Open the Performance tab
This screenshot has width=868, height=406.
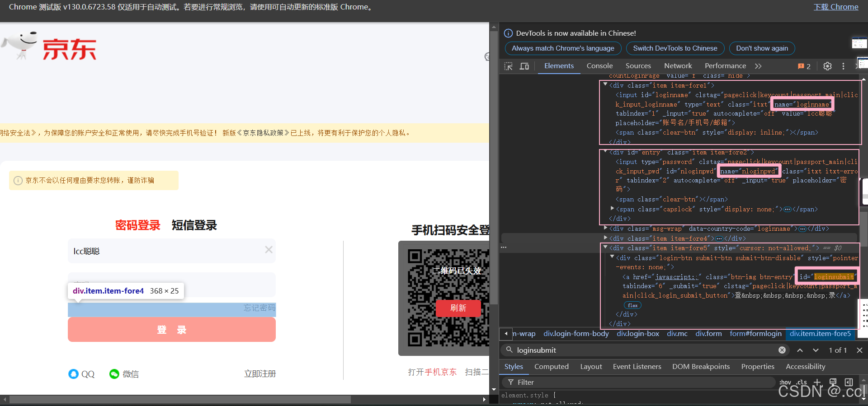pos(725,66)
